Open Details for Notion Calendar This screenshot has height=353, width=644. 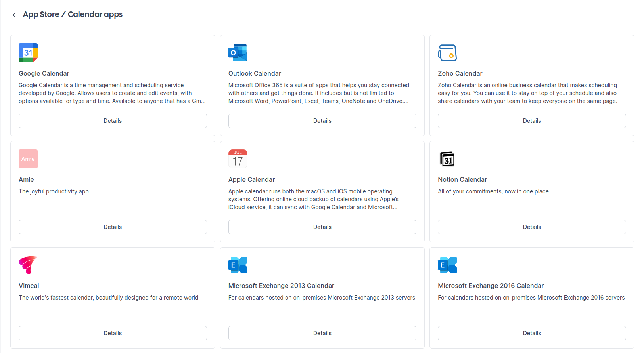pos(532,227)
